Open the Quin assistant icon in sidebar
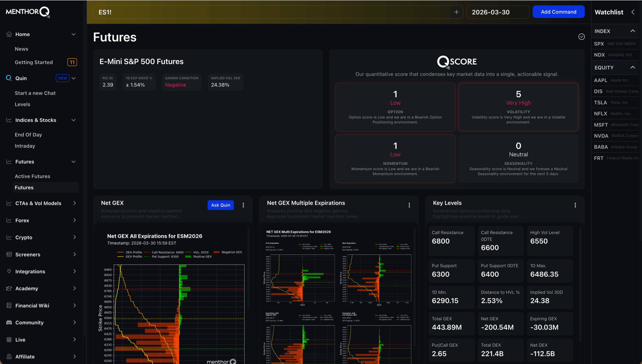 [x=9, y=78]
